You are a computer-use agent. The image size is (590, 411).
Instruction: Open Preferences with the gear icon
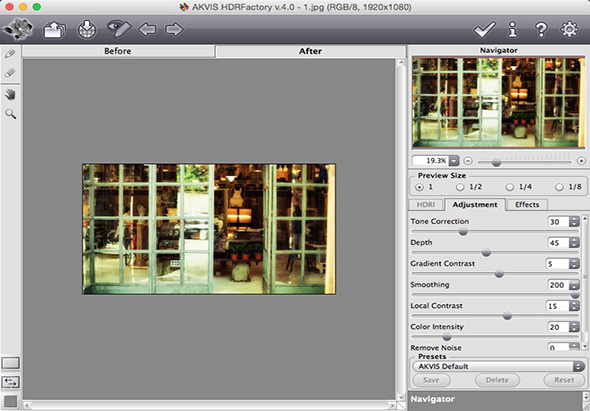569,29
